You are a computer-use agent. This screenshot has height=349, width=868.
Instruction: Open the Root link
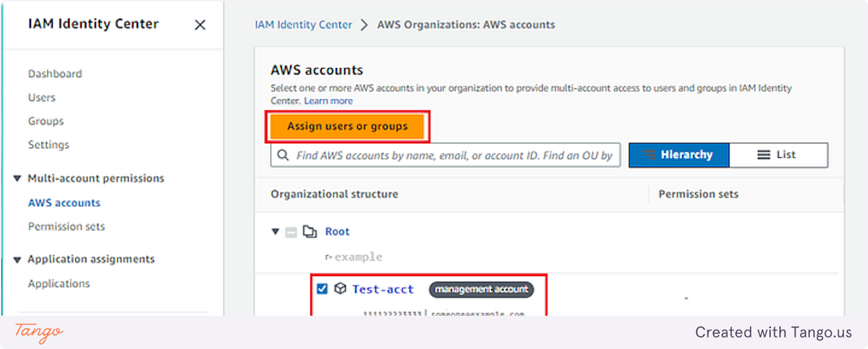pos(337,232)
